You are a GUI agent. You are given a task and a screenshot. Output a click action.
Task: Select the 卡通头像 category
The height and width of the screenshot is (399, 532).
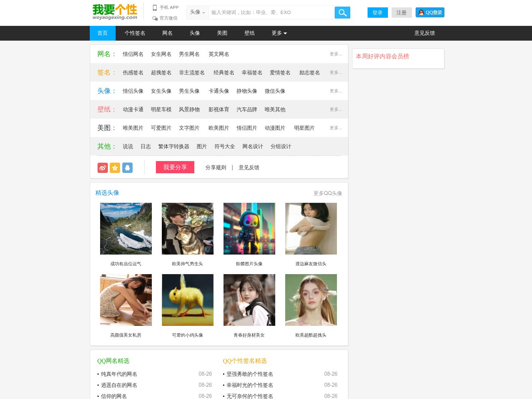point(219,91)
